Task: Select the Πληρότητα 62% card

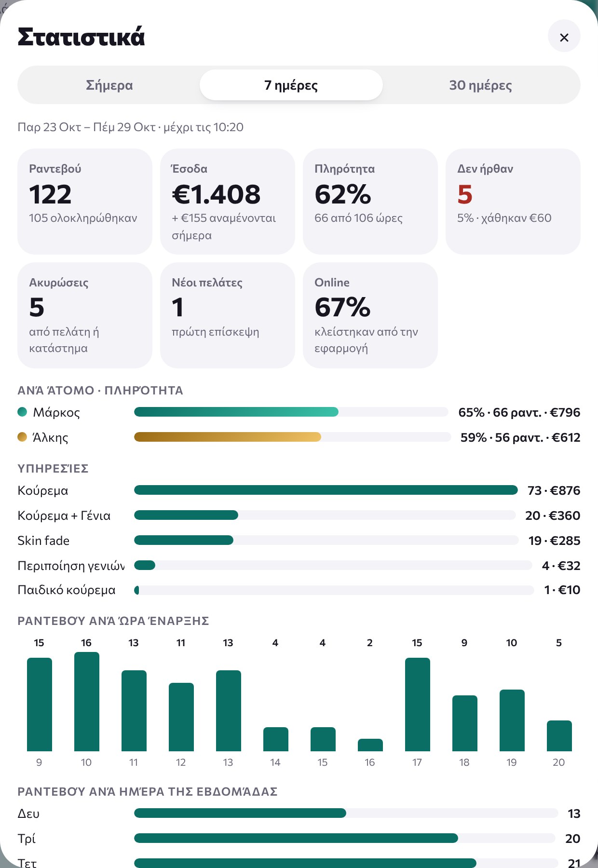Action: click(370, 202)
